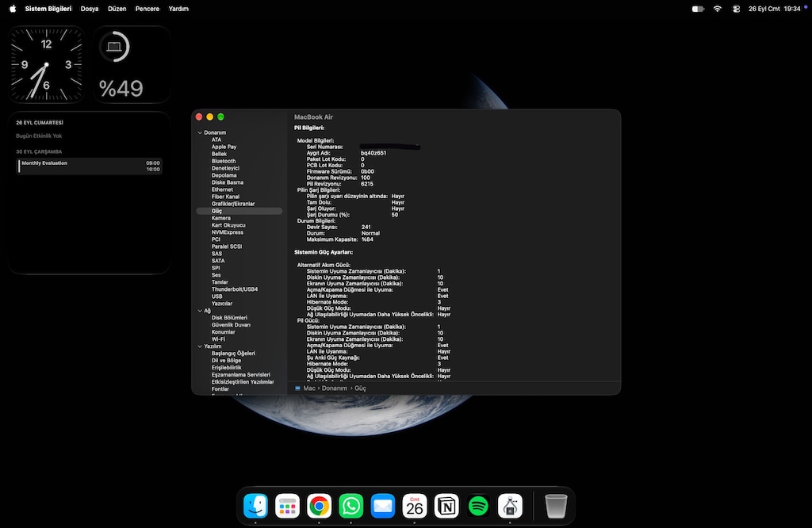The width and height of the screenshot is (812, 528).
Task: Select Başlangıç Öğeleri under Yazılım
Action: click(x=234, y=354)
